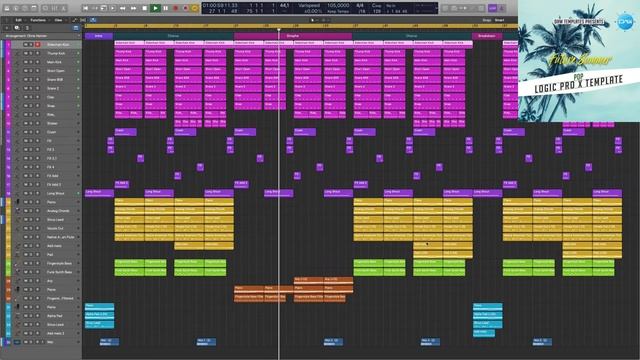Screen dimensions: 640x360
Task: Click the Forward transport button
Action: point(133,8)
